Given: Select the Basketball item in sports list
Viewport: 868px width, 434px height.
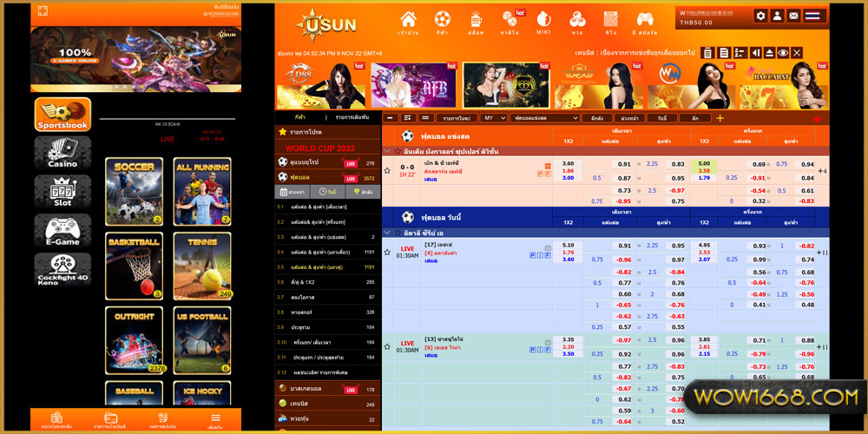Looking at the screenshot, I should click(308, 389).
